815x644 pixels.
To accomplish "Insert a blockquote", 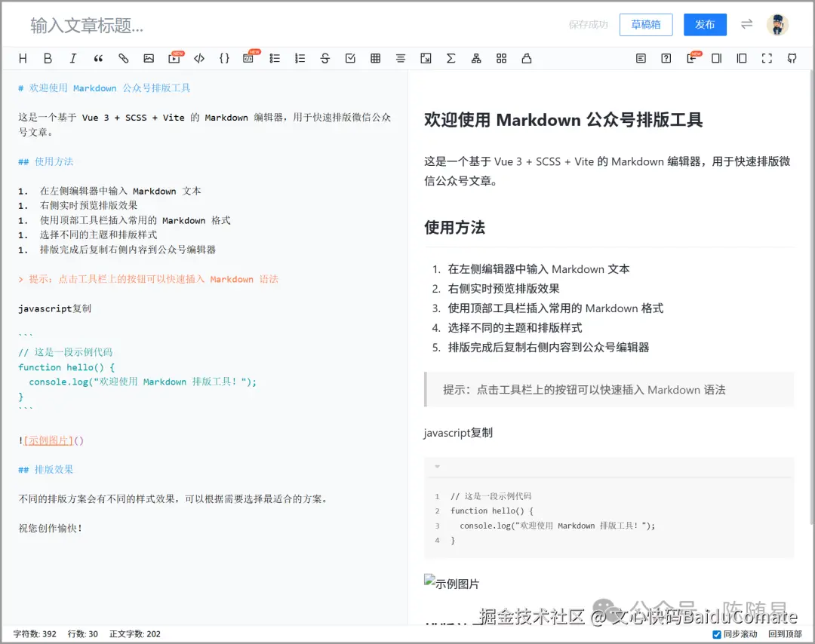I will [98, 59].
